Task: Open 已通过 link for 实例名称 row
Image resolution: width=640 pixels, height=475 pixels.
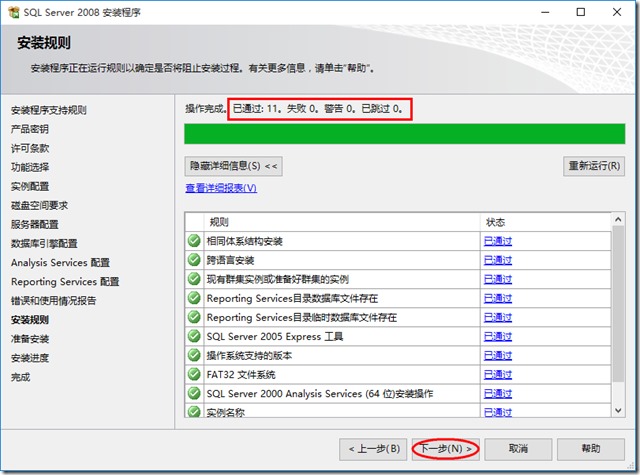Action: click(x=498, y=412)
